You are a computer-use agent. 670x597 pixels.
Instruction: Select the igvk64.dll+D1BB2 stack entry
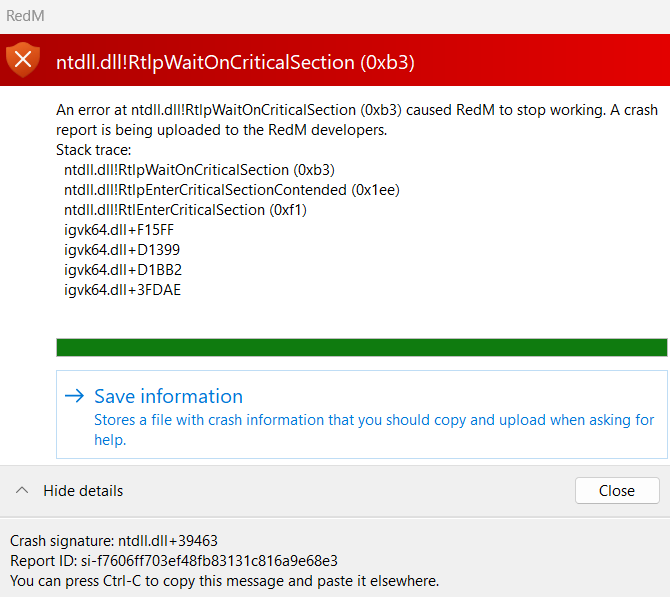pos(123,270)
